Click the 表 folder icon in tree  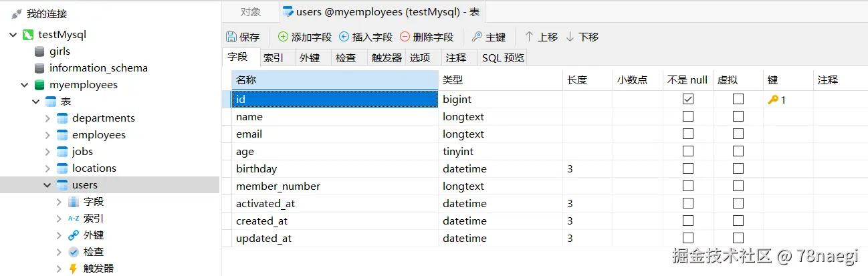tap(51, 102)
